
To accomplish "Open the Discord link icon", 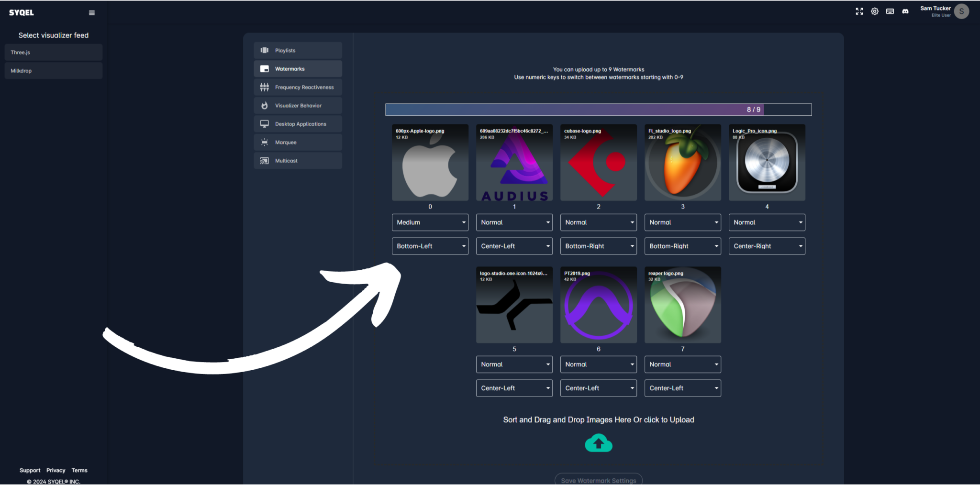I will (x=905, y=11).
